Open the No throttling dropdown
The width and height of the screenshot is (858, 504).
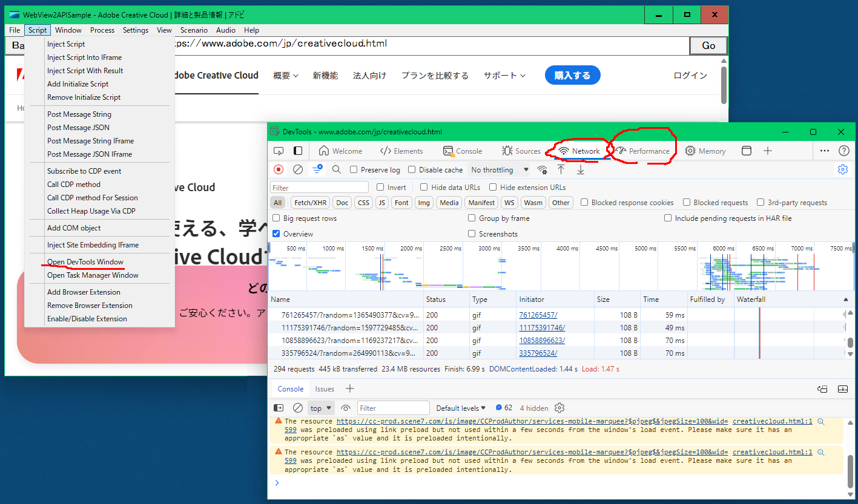[500, 170]
